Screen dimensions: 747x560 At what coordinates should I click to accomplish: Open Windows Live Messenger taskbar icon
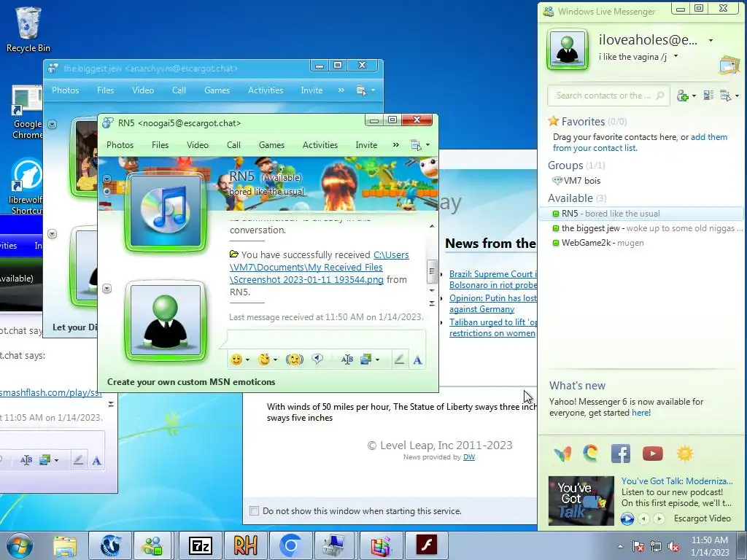point(153,545)
